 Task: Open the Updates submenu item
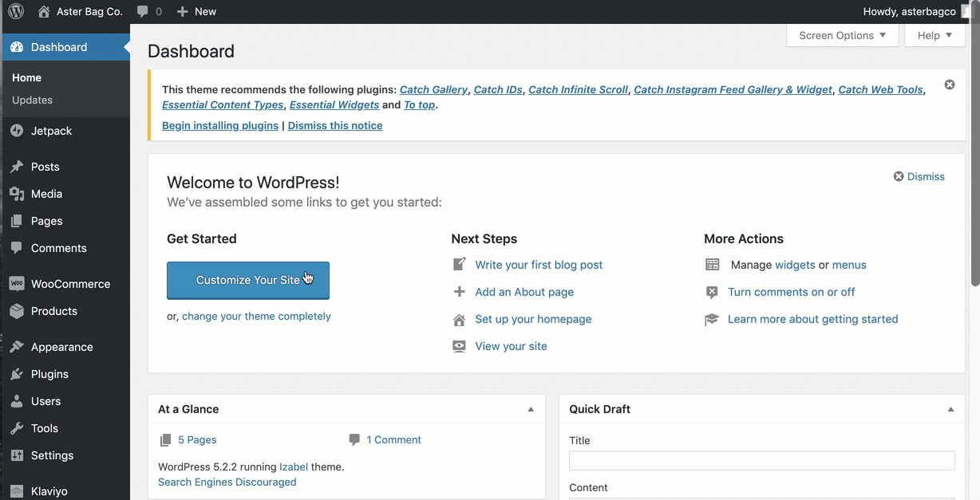pyautogui.click(x=32, y=100)
